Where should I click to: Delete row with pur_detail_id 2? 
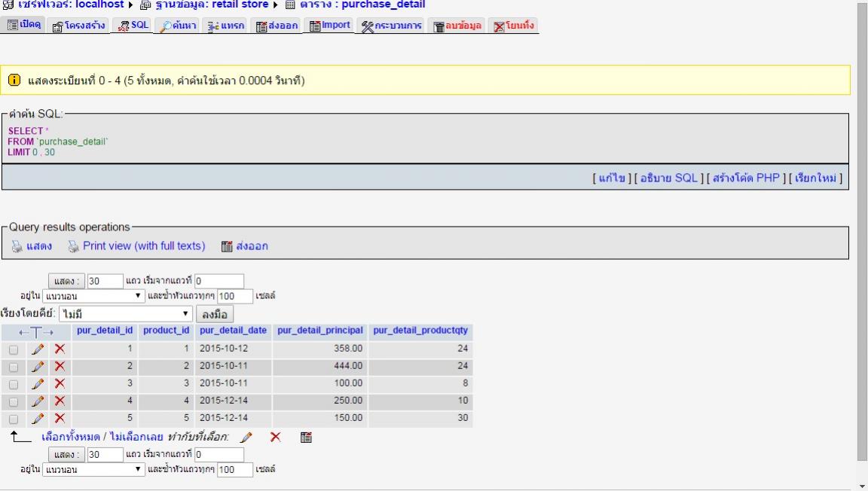(60, 367)
